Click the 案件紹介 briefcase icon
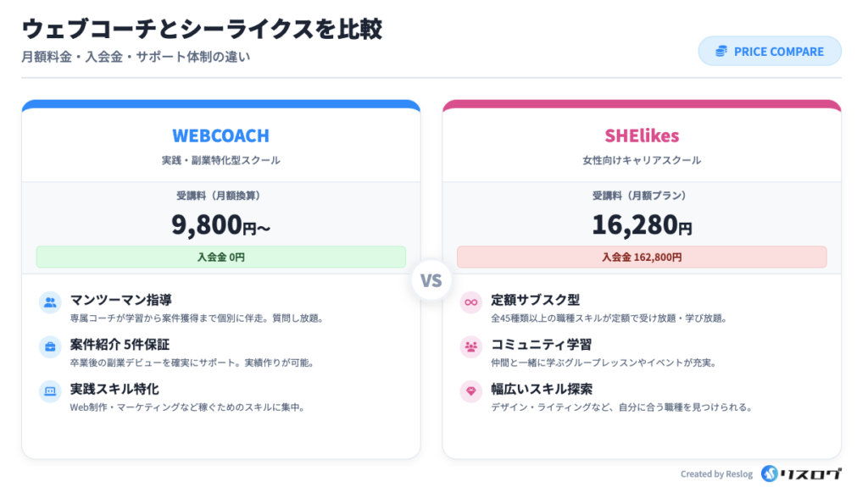This screenshot has height=487, width=868. [50, 346]
